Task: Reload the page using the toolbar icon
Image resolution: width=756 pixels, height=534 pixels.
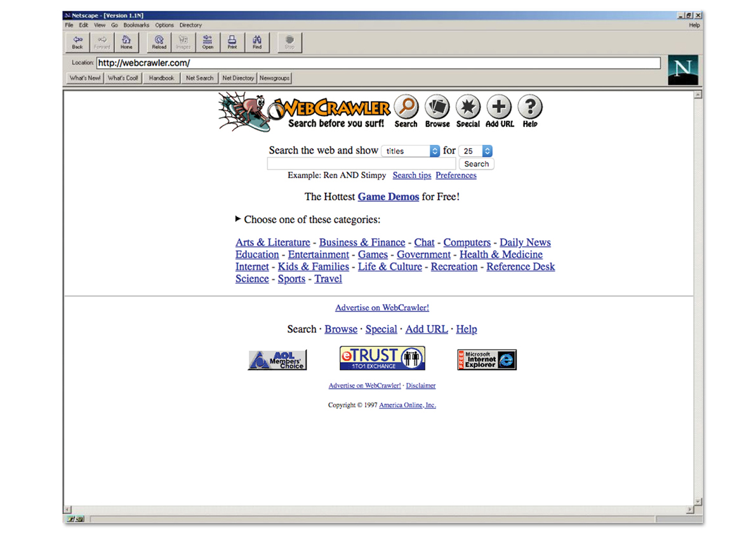Action: point(159,42)
